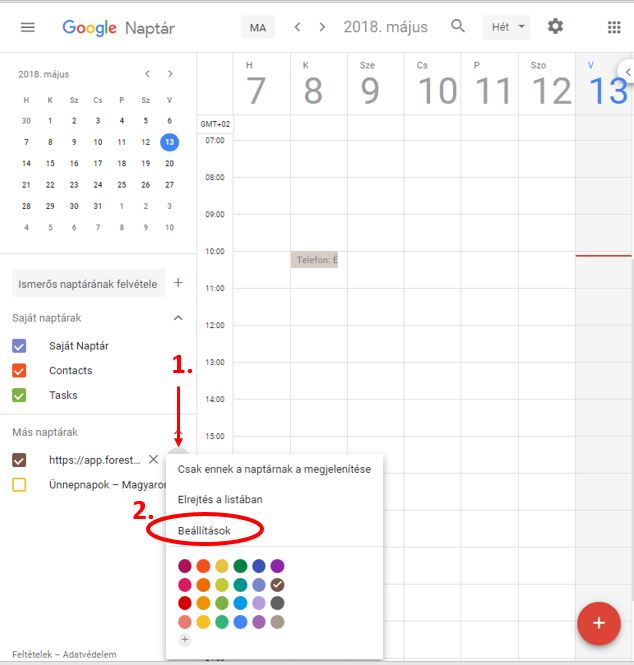
Task: Show next month in mini calendar
Action: (x=170, y=74)
